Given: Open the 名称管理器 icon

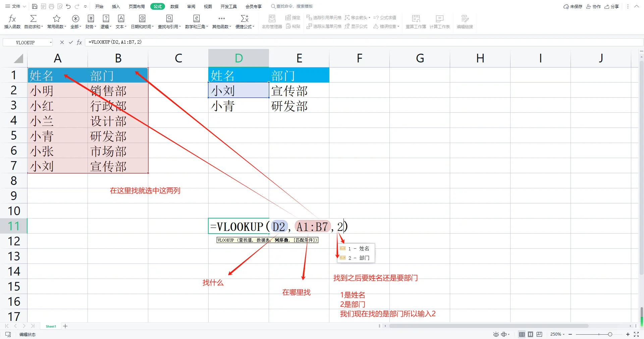Looking at the screenshot, I should coord(272,21).
